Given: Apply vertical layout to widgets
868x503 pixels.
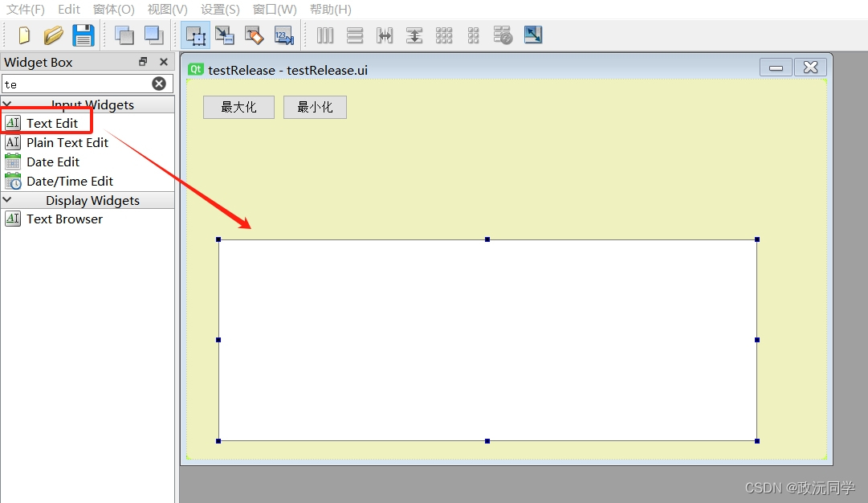Looking at the screenshot, I should (355, 35).
